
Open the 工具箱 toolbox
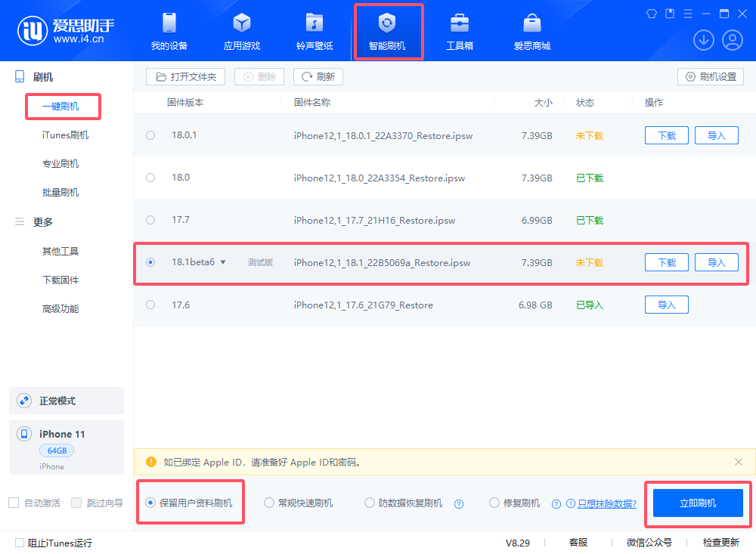point(460,30)
